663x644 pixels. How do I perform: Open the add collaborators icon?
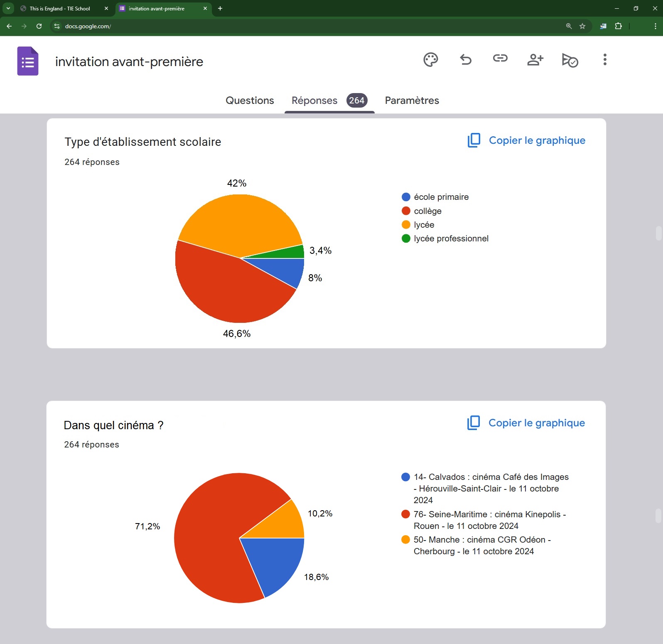coord(535,60)
